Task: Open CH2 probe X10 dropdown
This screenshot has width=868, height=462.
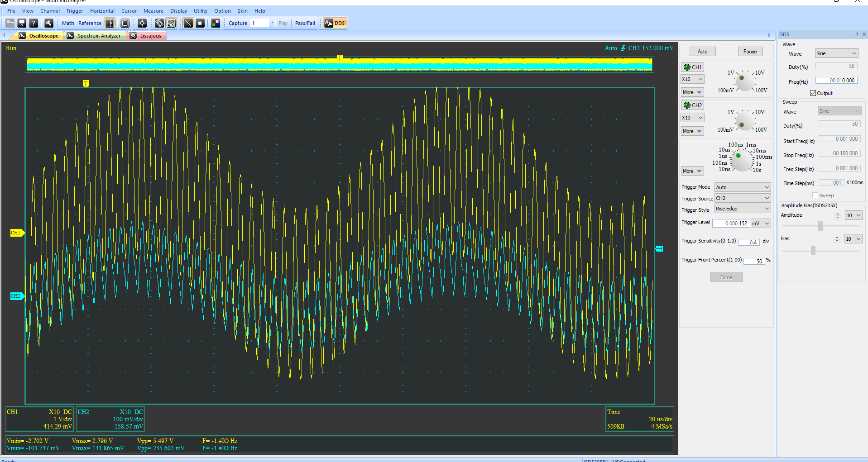Action: (x=692, y=118)
